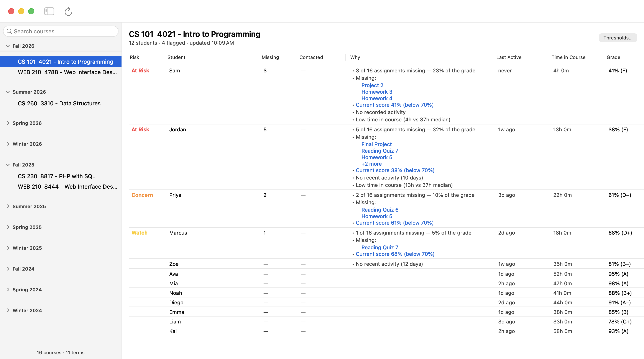Select student Mia in the table

[173, 284]
